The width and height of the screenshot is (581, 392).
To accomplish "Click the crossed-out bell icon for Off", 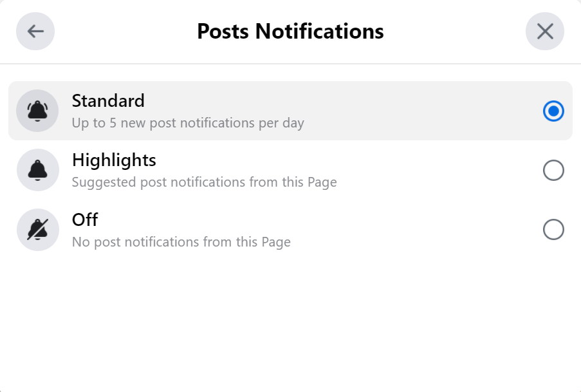I will point(38,230).
